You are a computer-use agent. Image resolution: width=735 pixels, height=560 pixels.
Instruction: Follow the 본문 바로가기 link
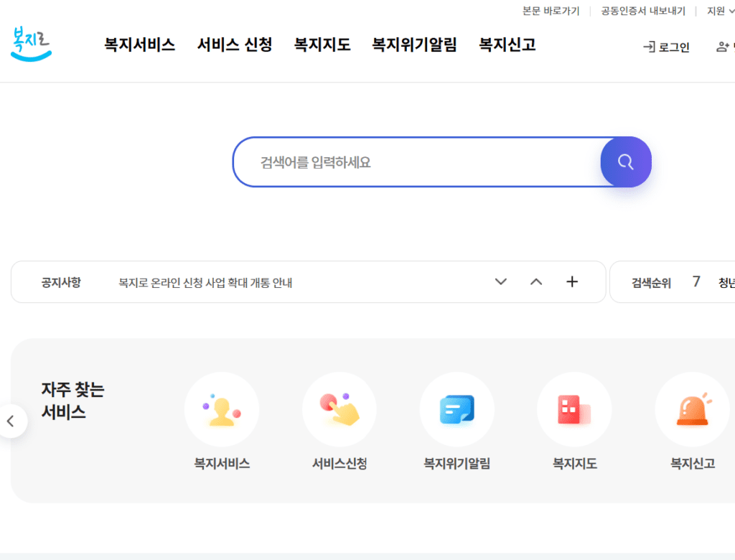[x=550, y=11]
